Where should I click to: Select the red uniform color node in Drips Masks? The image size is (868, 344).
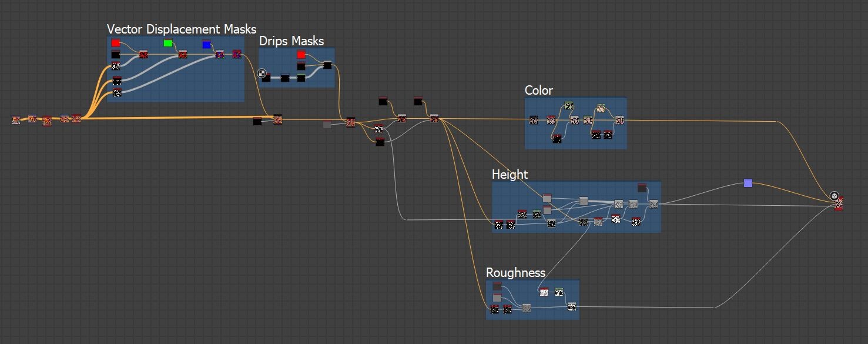[x=301, y=54]
